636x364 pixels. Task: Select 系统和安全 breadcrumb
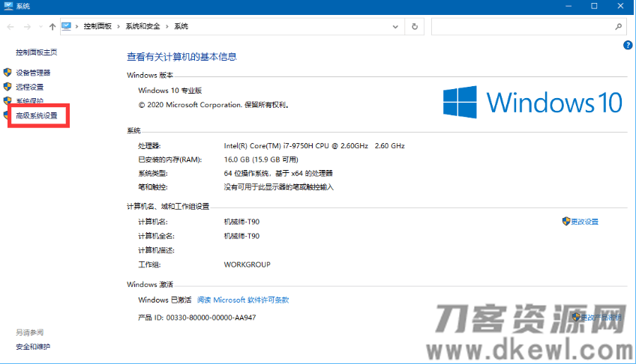tap(142, 26)
